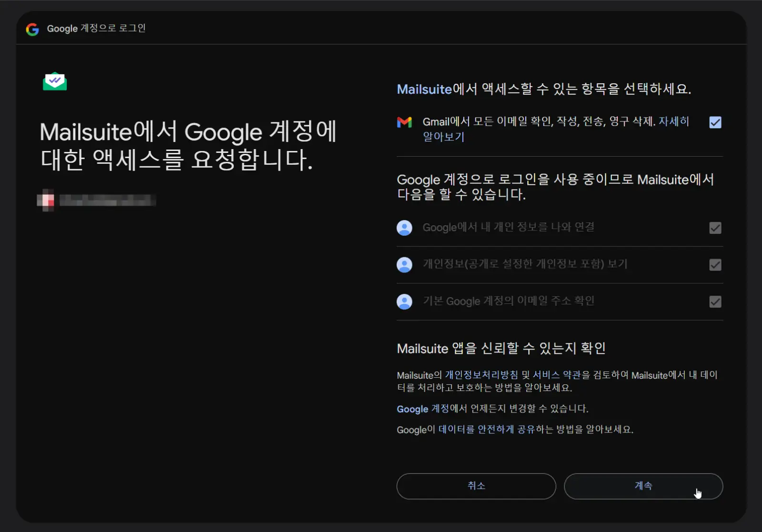
Task: Open the '자세히 알아보기' link
Action: tap(674, 121)
